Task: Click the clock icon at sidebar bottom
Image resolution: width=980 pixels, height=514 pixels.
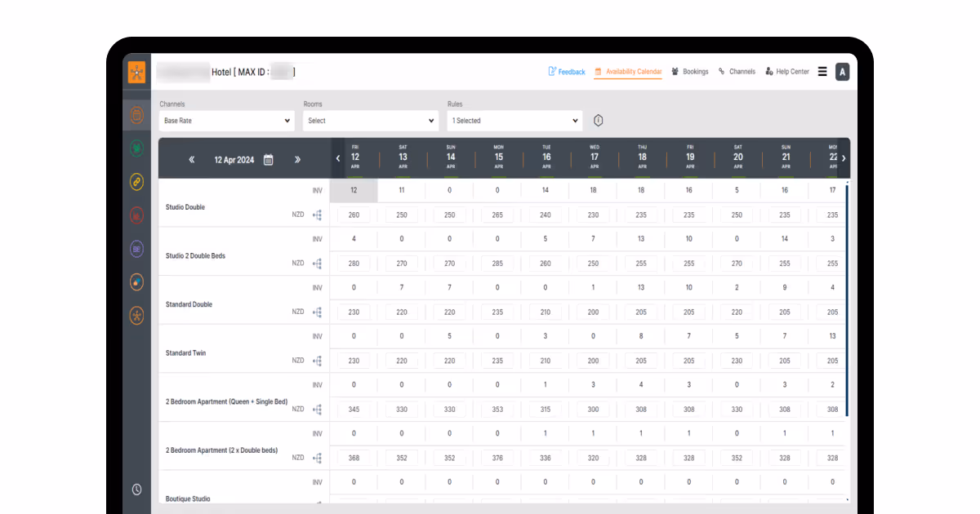Action: point(136,490)
